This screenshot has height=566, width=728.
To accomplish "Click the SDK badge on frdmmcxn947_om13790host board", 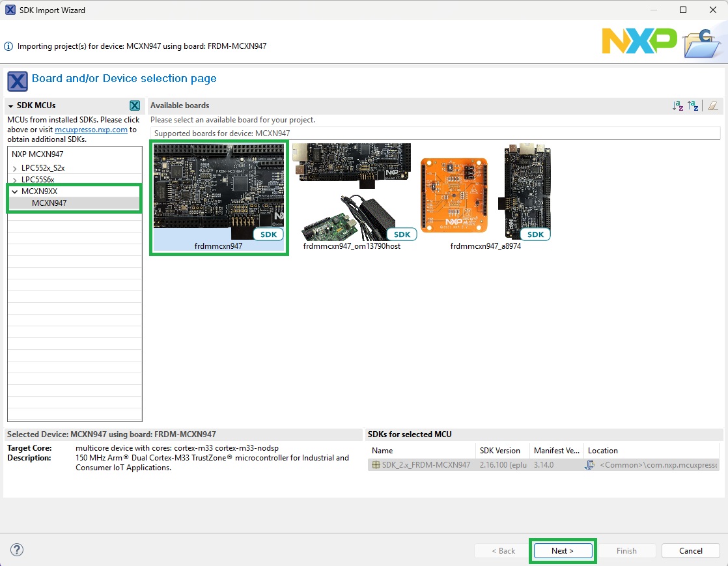I will [402, 234].
